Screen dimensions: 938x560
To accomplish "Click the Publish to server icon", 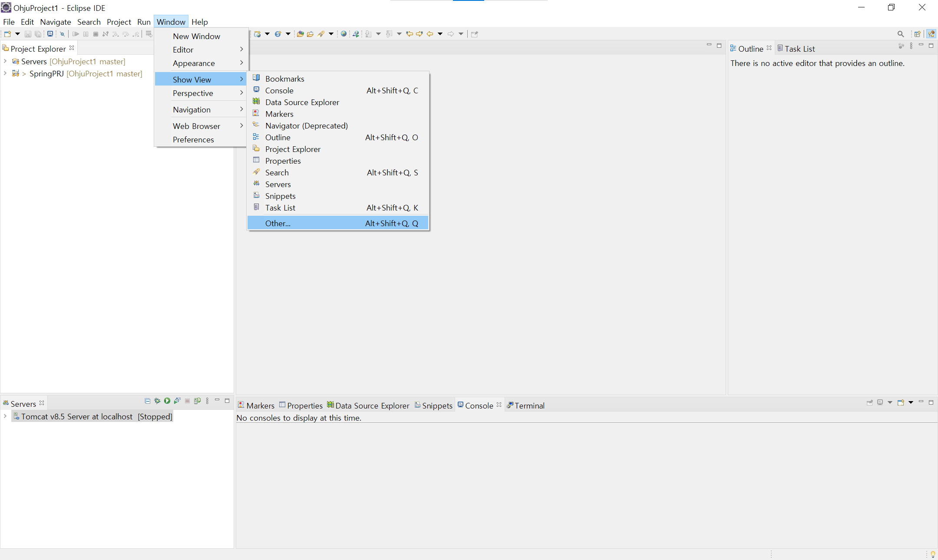I will (197, 401).
